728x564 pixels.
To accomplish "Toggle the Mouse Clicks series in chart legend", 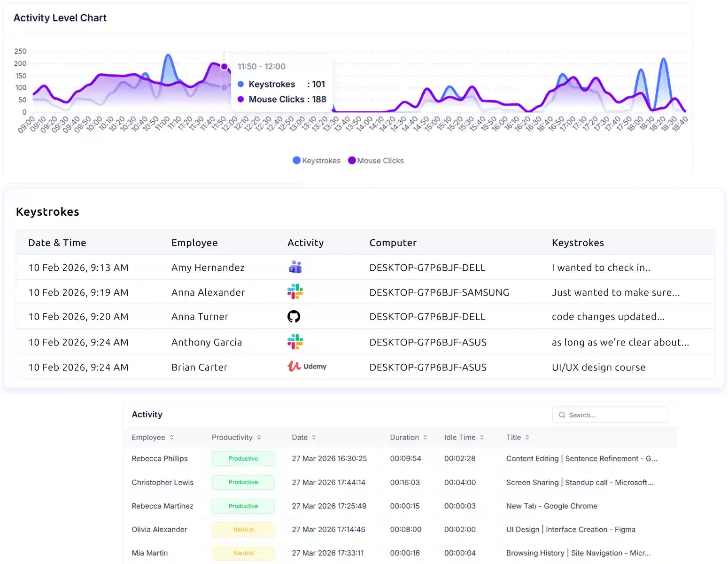I will 376,161.
